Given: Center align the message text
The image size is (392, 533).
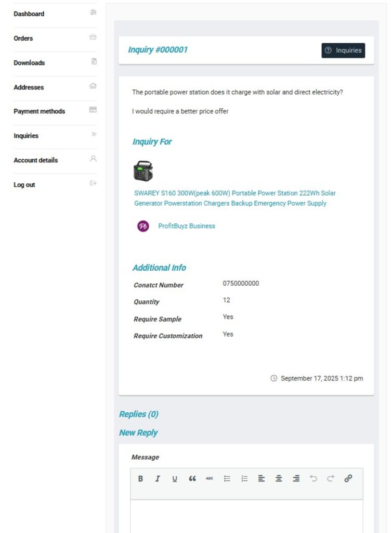Looking at the screenshot, I should tap(279, 479).
